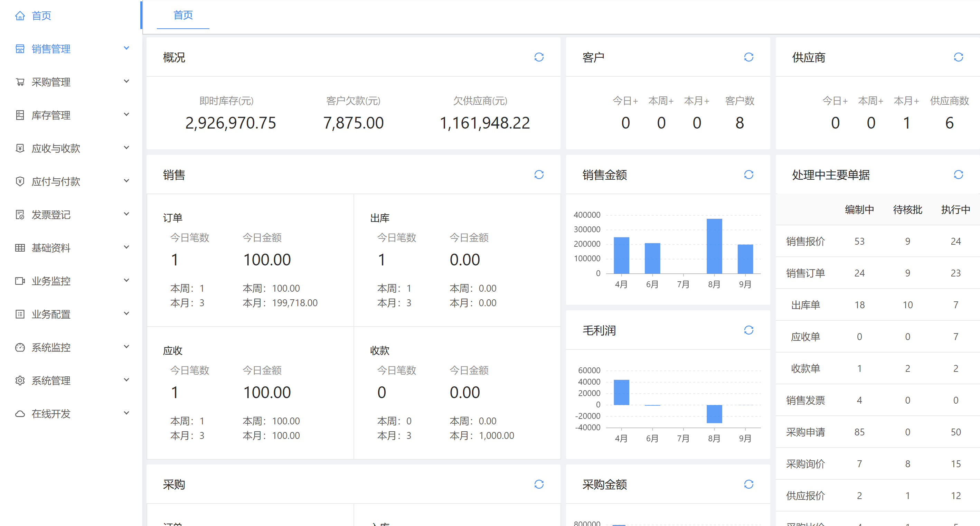This screenshot has height=526, width=980.
Task: Expand the 发票登记 menu chevron
Action: (x=127, y=214)
